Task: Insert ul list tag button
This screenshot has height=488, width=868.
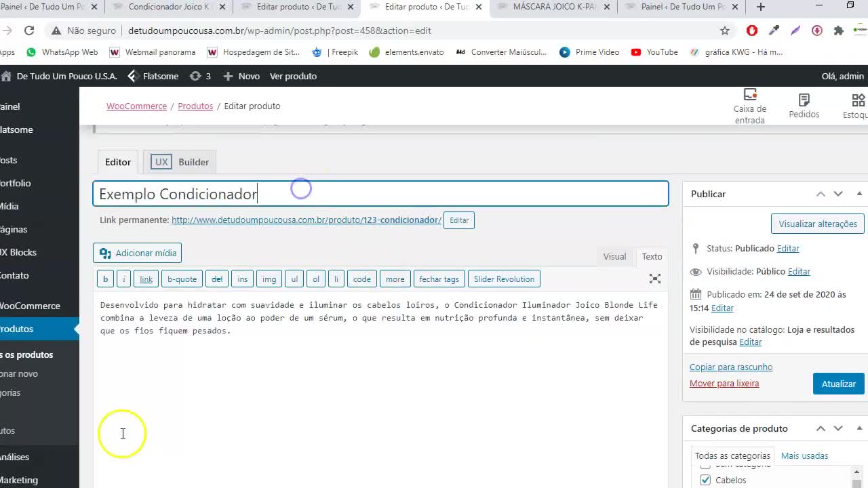Action: click(x=294, y=279)
